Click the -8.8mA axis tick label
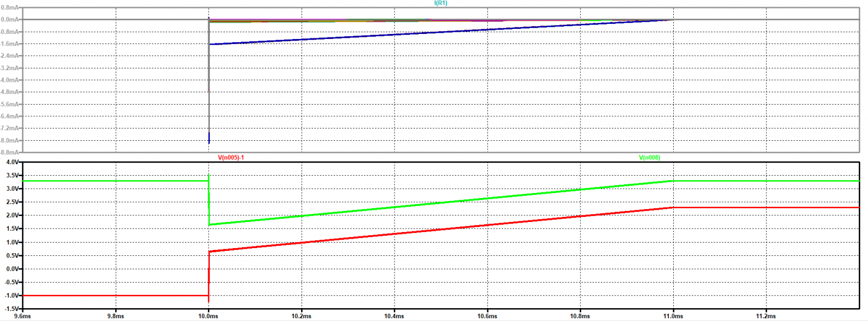 tap(10, 152)
